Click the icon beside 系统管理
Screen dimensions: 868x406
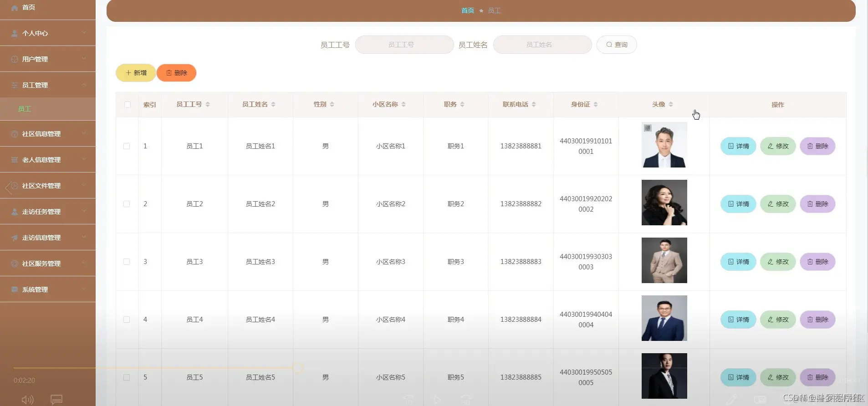15,289
